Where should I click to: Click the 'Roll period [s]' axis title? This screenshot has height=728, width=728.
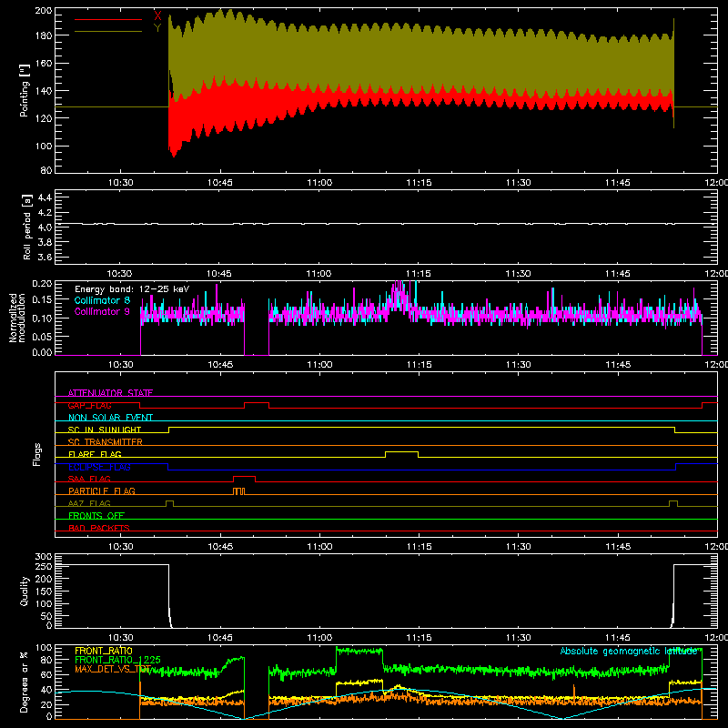coord(27,227)
